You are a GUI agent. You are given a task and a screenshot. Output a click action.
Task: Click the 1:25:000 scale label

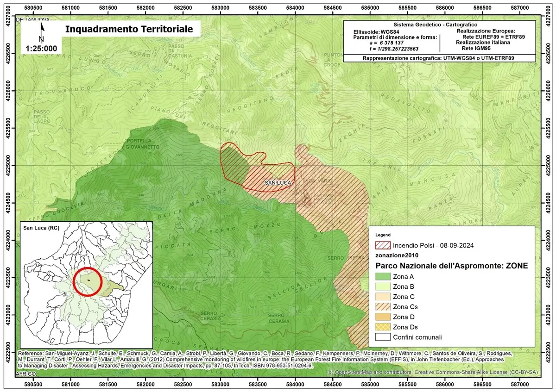[41, 48]
